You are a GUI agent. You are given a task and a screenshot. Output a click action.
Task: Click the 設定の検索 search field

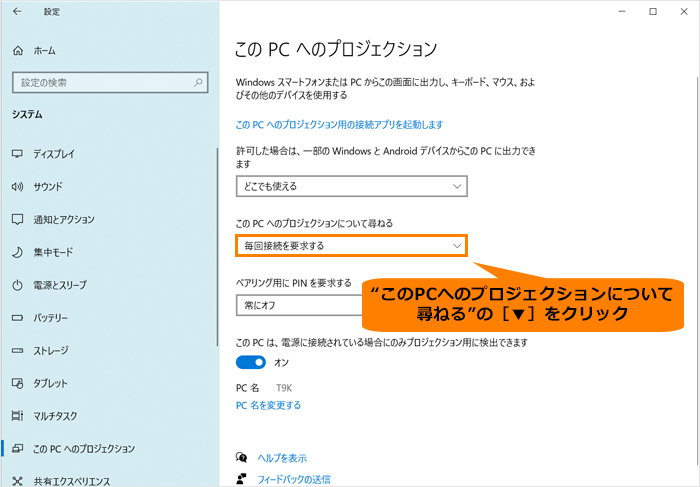[110, 83]
